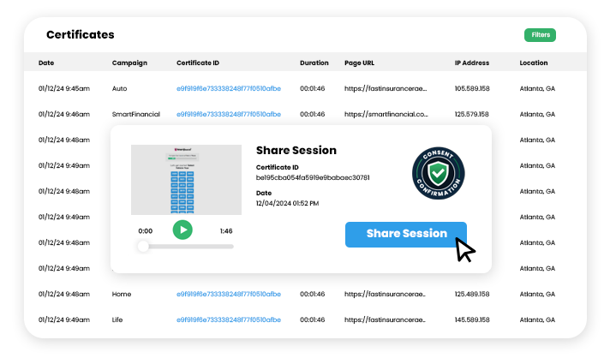Click the Consent Confirmation badge
The image size is (610, 364).
[438, 173]
